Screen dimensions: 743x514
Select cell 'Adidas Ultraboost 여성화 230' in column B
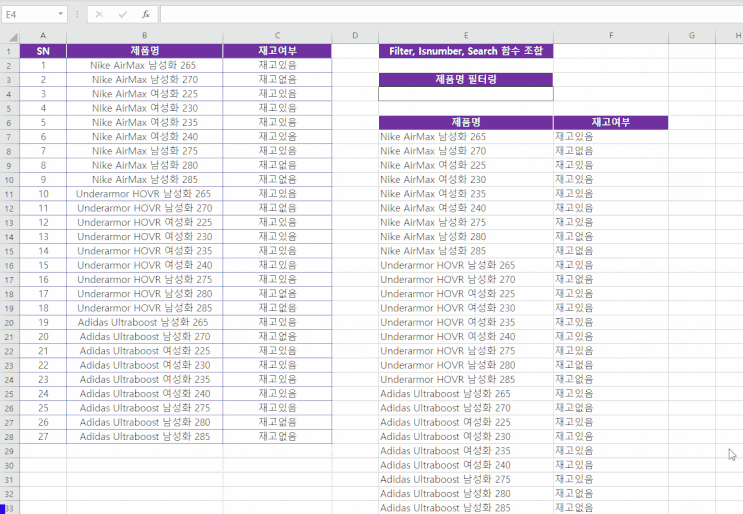pos(145,365)
